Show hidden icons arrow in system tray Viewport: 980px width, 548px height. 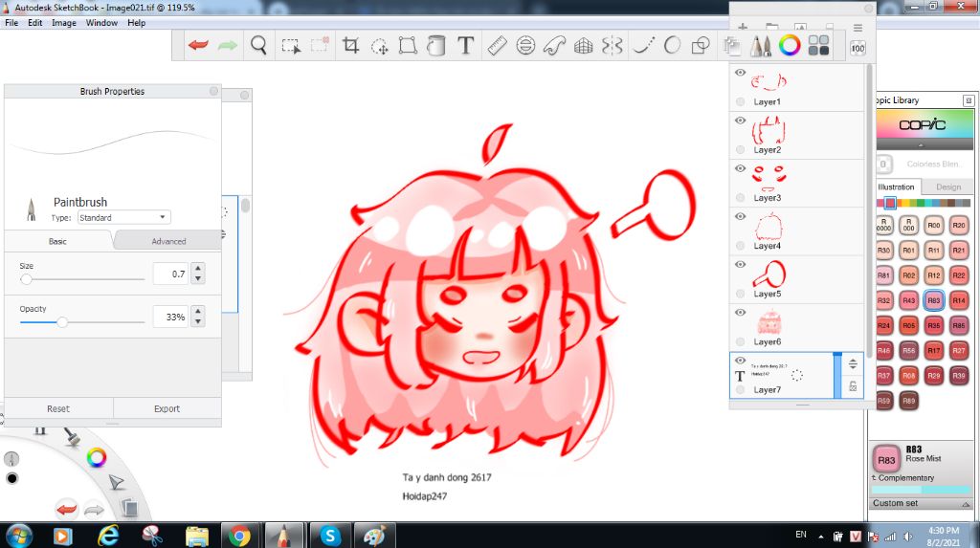click(x=820, y=537)
